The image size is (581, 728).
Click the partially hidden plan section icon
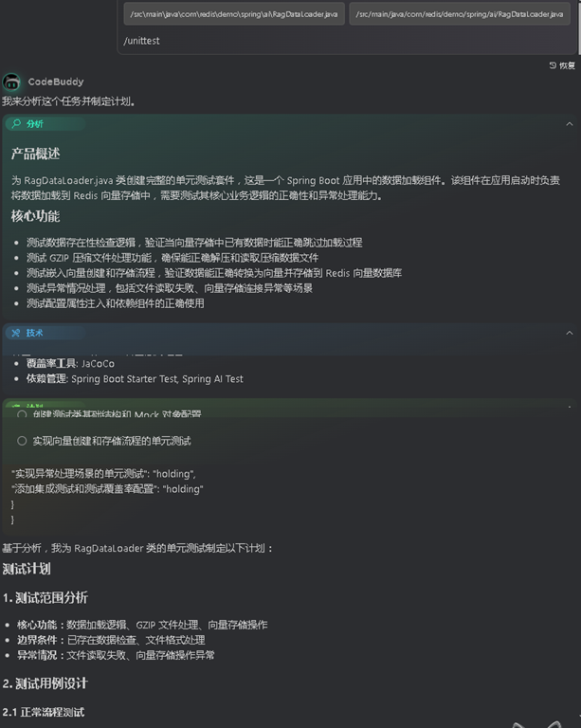[x=16, y=406]
